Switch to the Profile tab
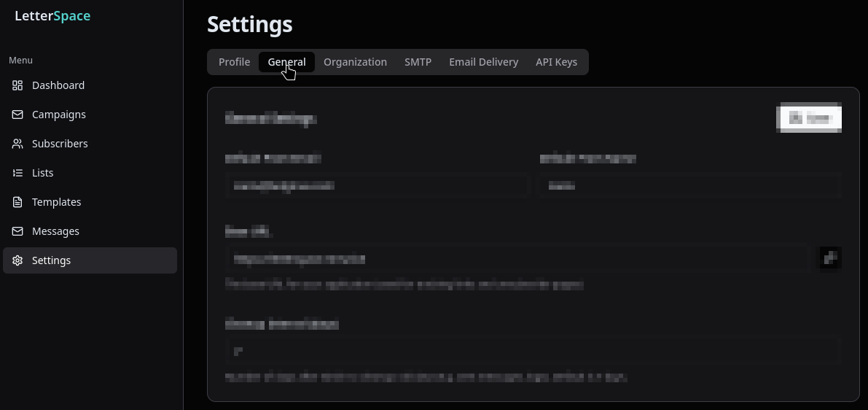 (x=234, y=62)
